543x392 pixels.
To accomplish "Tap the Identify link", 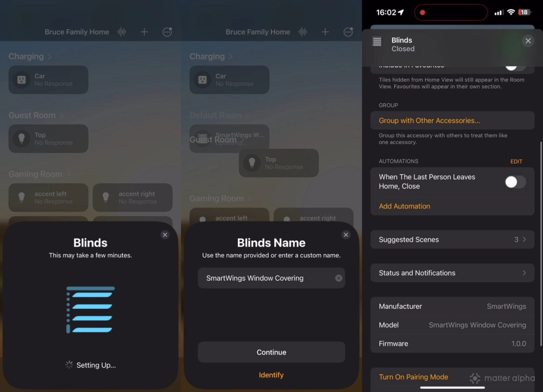I will pyautogui.click(x=271, y=375).
